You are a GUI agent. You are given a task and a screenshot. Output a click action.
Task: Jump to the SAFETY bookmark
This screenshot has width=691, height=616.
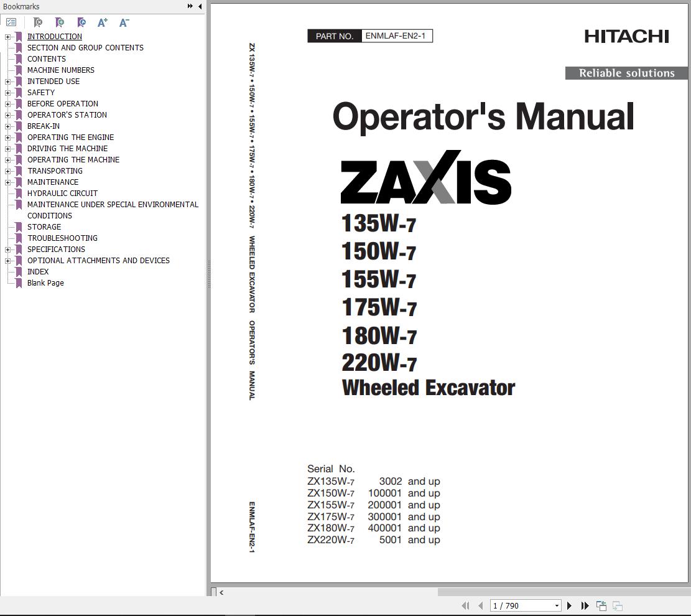click(41, 93)
